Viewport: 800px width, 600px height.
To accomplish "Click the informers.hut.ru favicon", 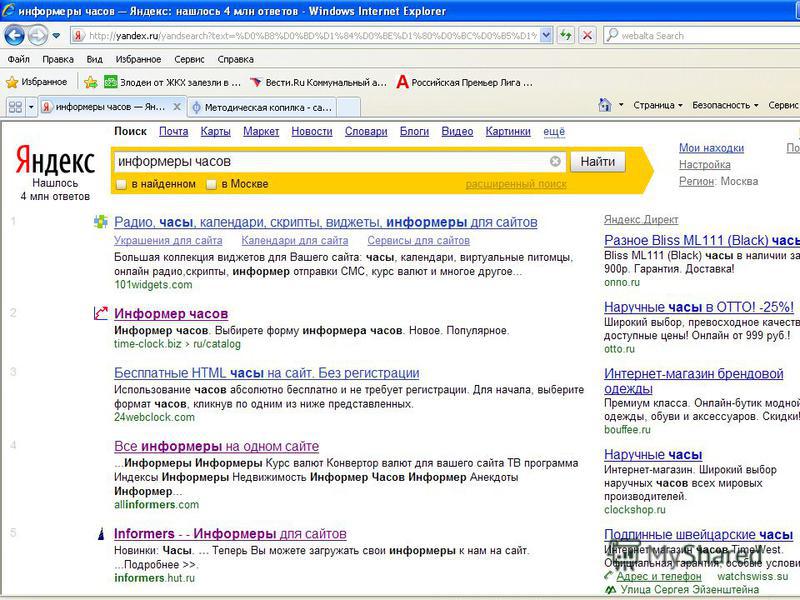I will coord(101,534).
